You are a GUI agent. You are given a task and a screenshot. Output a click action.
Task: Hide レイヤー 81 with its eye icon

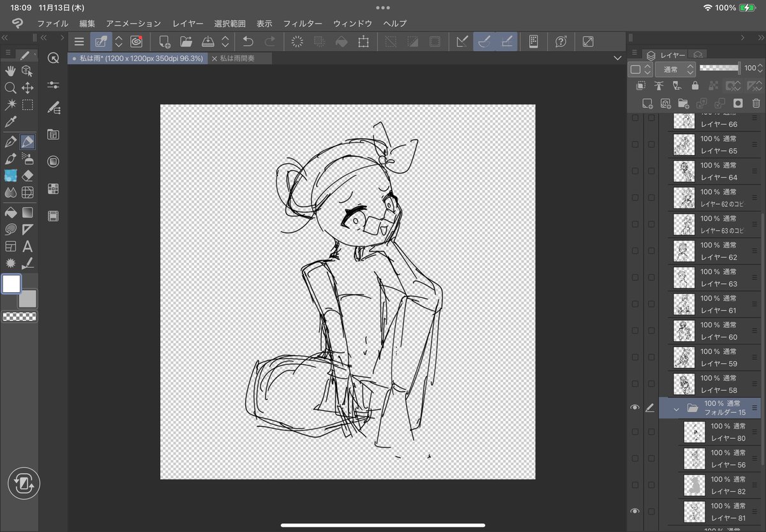click(x=635, y=511)
